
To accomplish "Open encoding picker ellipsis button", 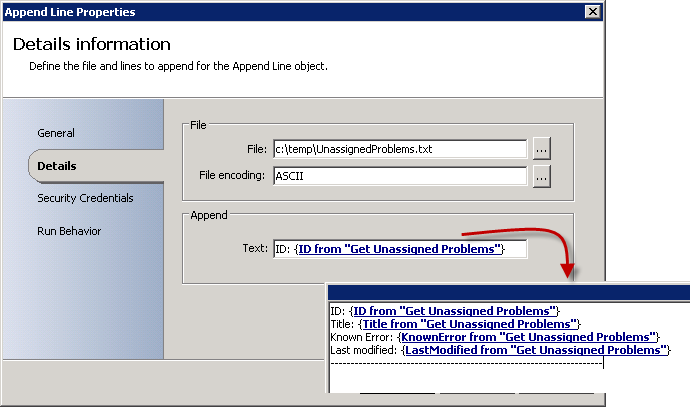I will [541, 177].
